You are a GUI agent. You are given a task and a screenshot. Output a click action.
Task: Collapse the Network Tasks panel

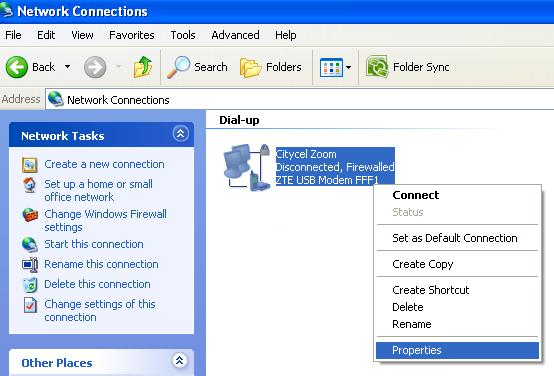(180, 134)
